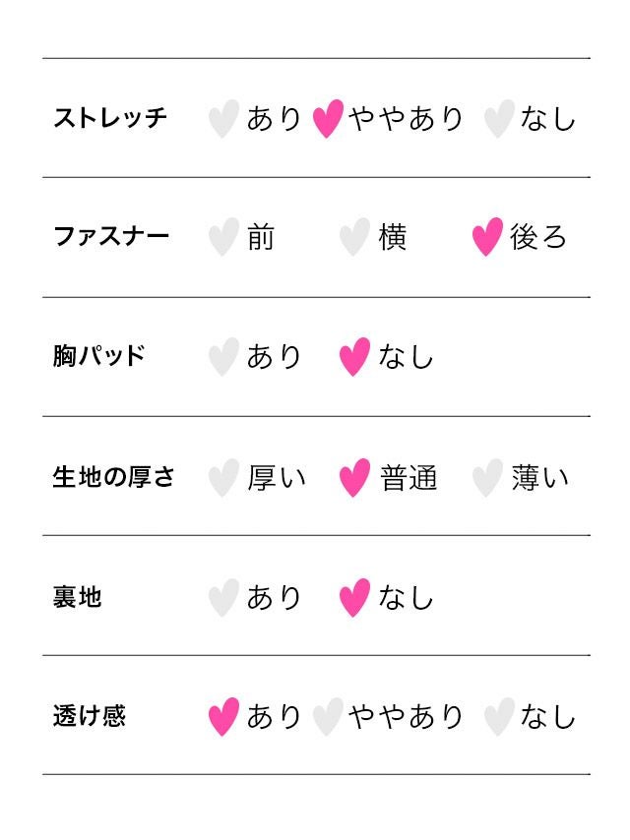Viewport: 630px width, 840px height.
Task: Click the 透け感 row label
Action: point(89,716)
